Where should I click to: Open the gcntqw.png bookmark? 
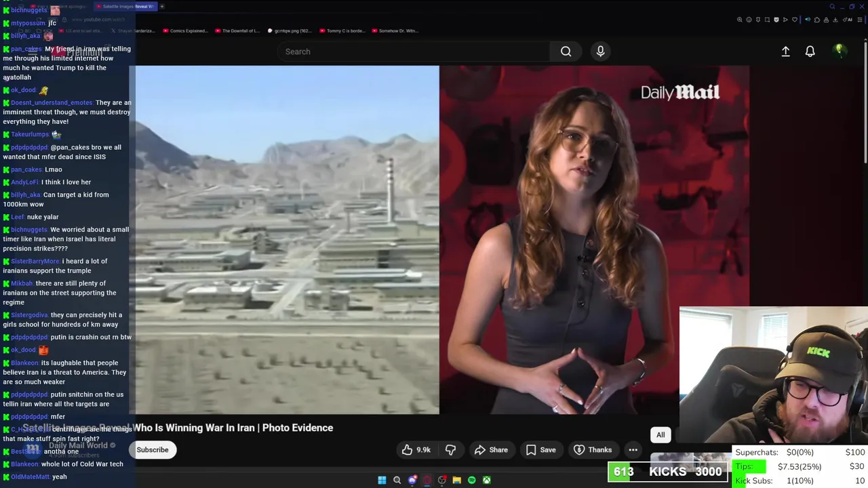(290, 30)
